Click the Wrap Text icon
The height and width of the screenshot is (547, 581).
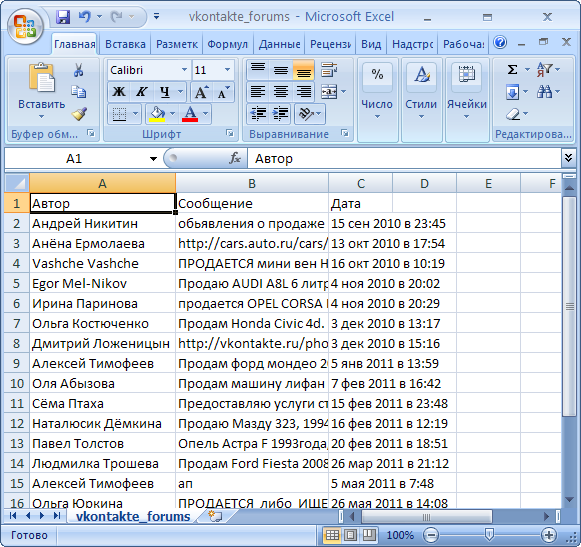pos(329,70)
